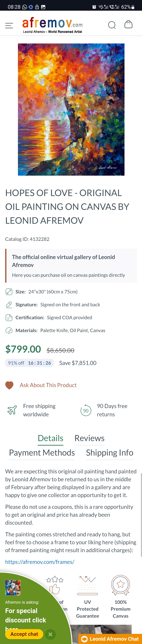
Task: Switch to the Reviews tab
Action: (x=89, y=438)
